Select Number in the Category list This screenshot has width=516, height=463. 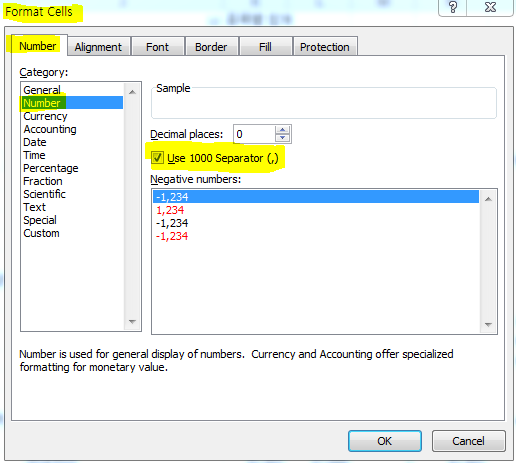click(x=72, y=103)
